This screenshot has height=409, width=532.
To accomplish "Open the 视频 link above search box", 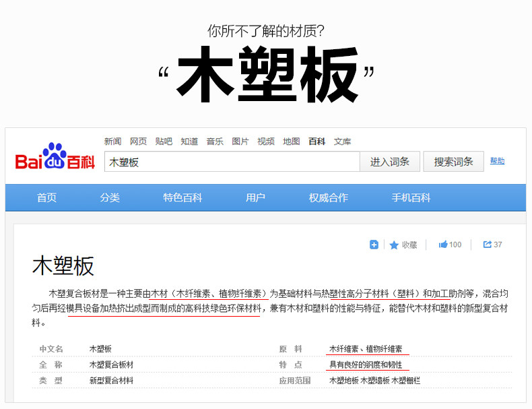I will click(x=266, y=141).
